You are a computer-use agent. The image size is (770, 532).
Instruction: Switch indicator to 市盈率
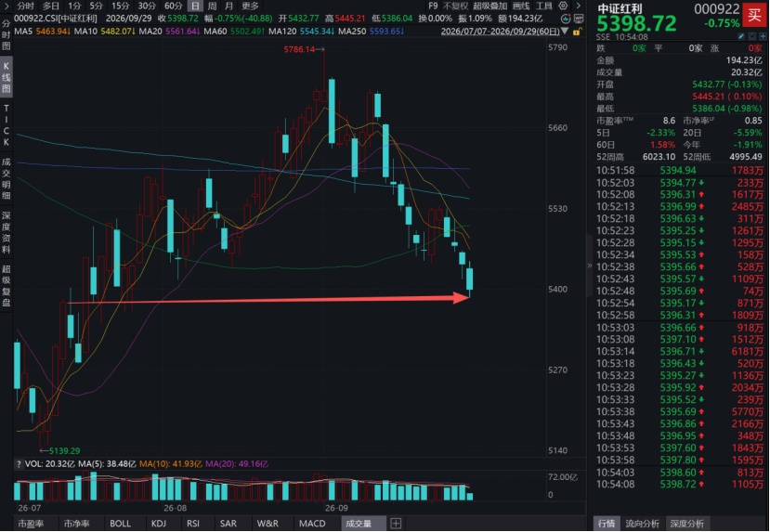tap(31, 524)
